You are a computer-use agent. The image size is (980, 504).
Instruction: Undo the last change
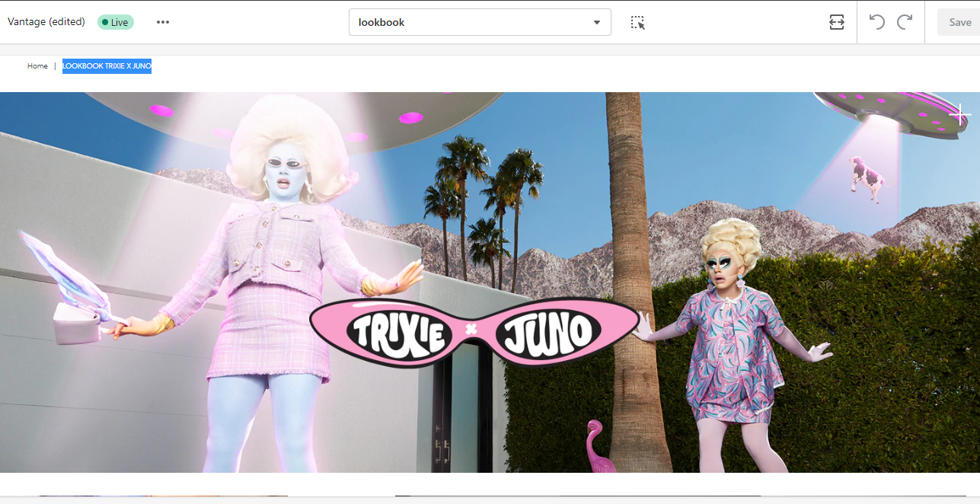coord(877,22)
